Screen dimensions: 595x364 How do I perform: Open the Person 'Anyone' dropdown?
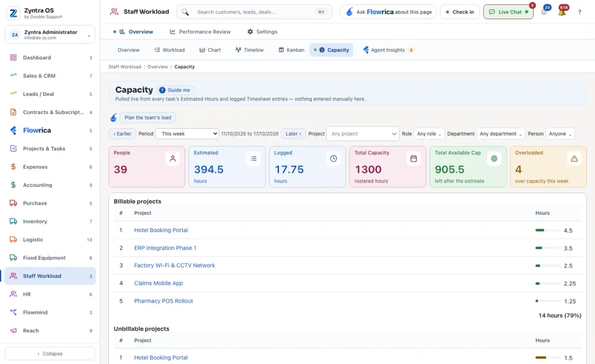point(560,134)
